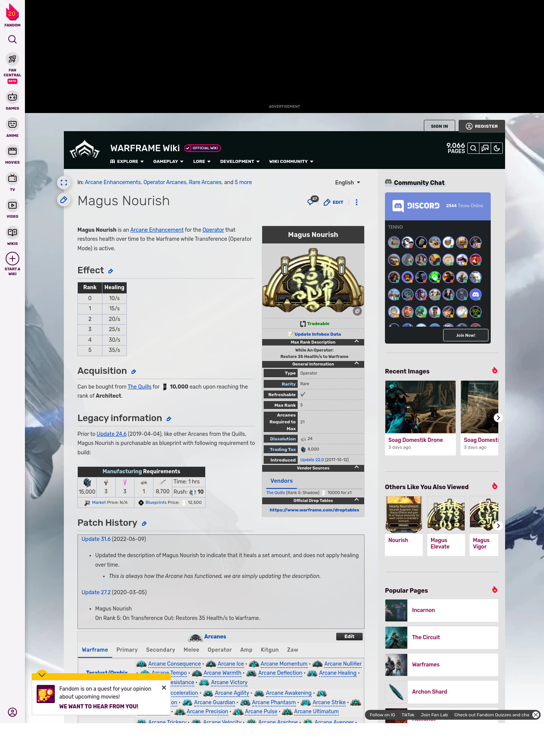The height and width of the screenshot is (756, 544).
Task: Open the Wikis book icon
Action: pos(12,232)
